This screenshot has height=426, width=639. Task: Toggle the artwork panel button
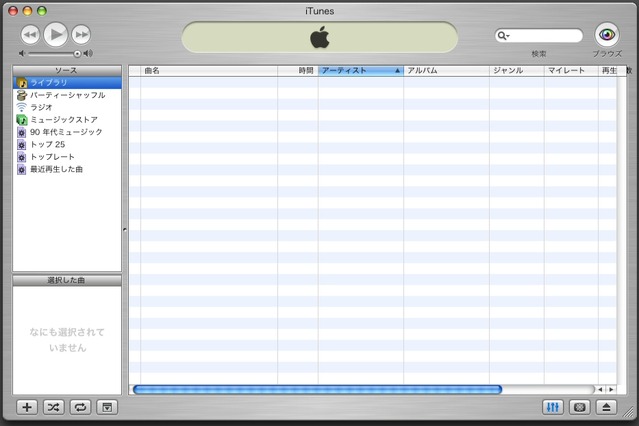pos(107,407)
